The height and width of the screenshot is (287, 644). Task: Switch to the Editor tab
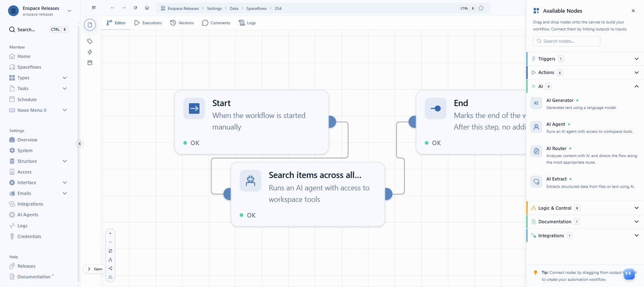(116, 23)
